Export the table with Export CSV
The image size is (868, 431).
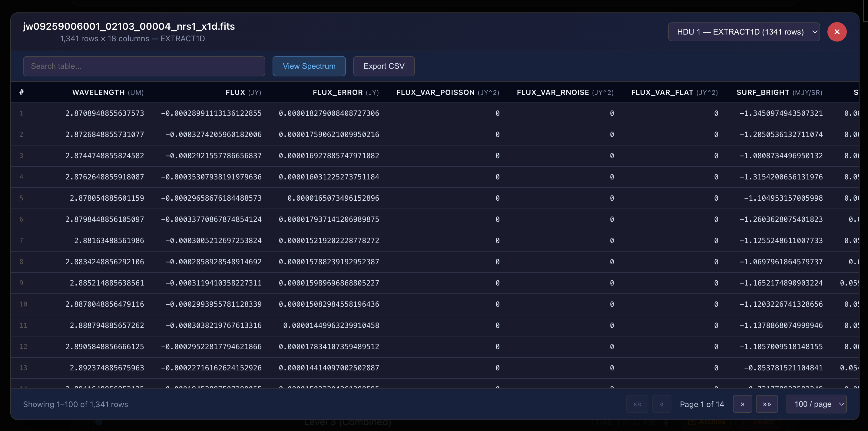(384, 66)
